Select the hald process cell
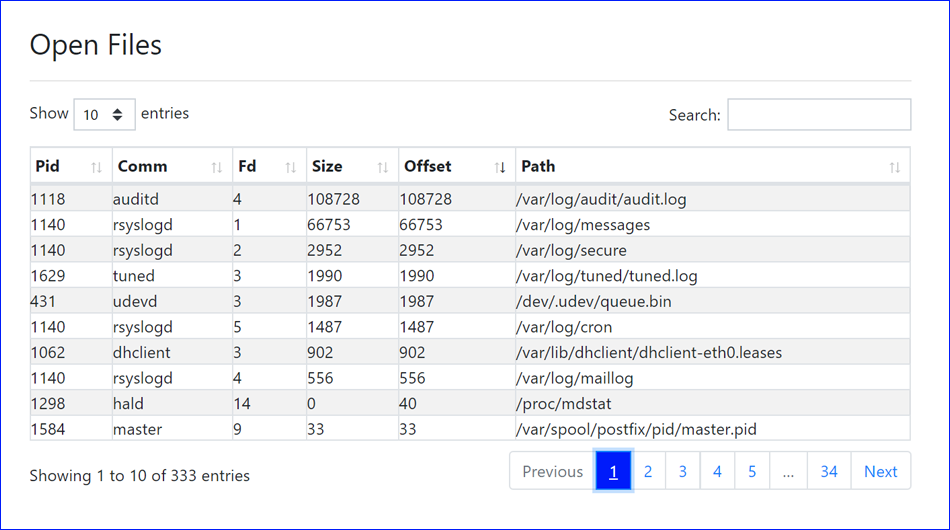Viewport: 950px width, 530px height. click(x=172, y=403)
